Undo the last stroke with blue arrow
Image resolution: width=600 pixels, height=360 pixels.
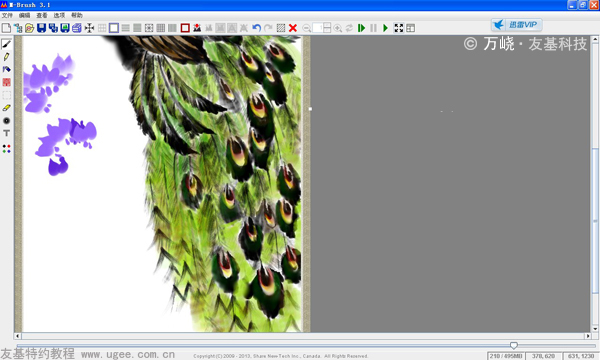256,28
